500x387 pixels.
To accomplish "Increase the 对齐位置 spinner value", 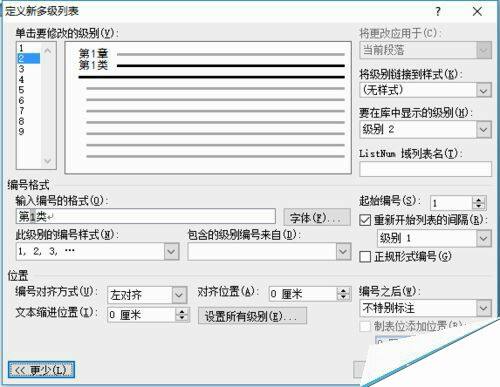I will [344, 291].
